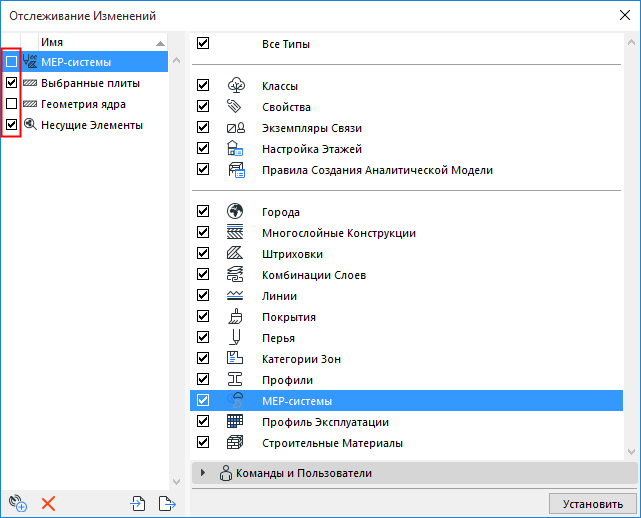Click the Установить button
Image resolution: width=641 pixels, height=518 pixels.
(593, 503)
